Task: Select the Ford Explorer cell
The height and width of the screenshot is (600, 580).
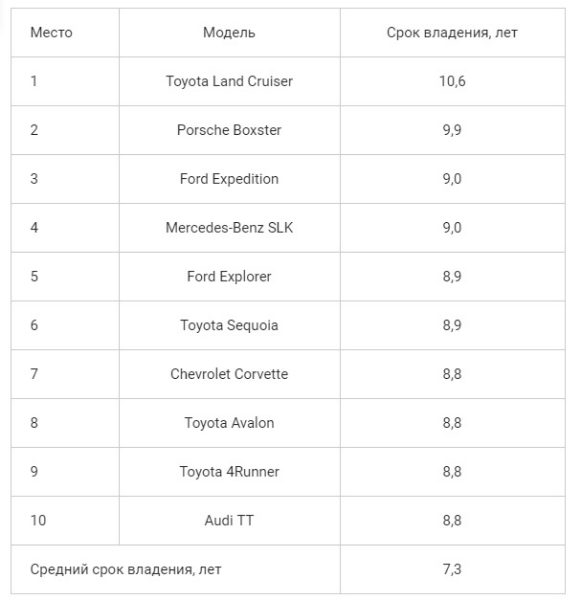Action: pos(229,276)
